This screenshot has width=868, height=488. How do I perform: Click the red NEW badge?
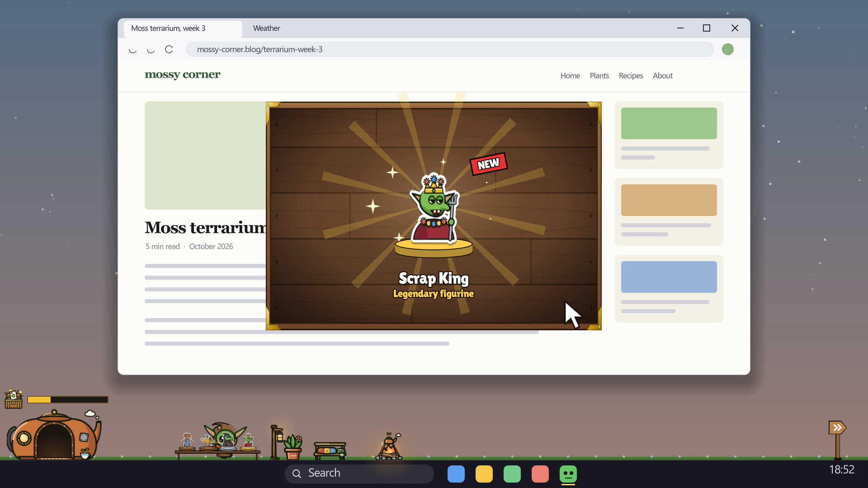[488, 164]
